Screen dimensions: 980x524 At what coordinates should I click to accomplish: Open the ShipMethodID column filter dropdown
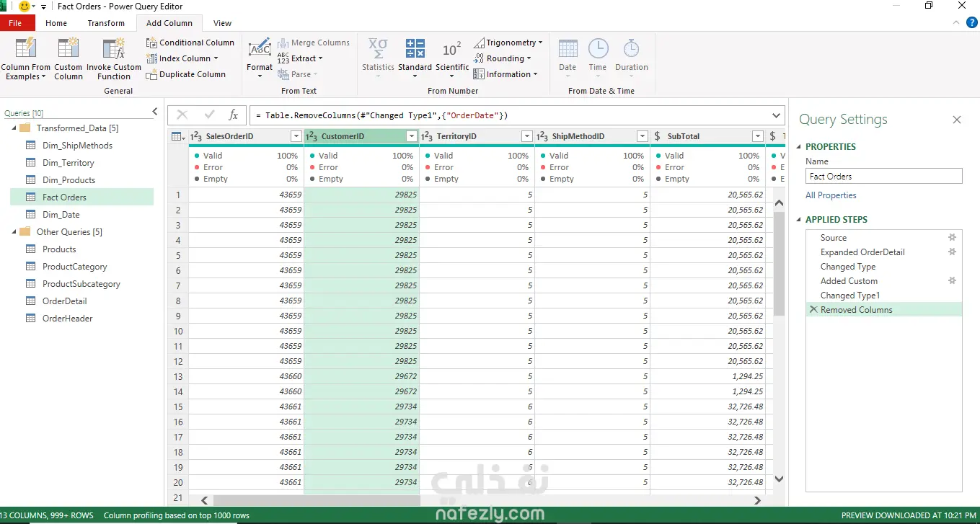click(x=643, y=136)
